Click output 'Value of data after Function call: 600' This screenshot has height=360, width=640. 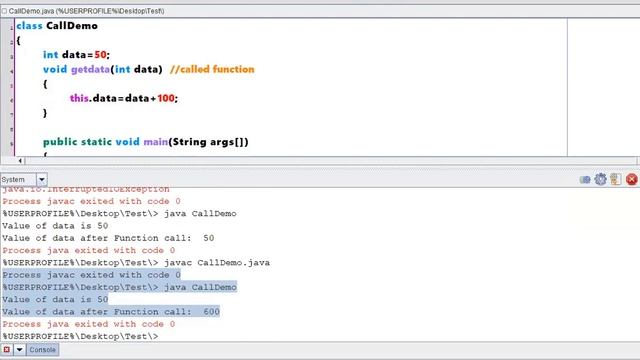111,311
